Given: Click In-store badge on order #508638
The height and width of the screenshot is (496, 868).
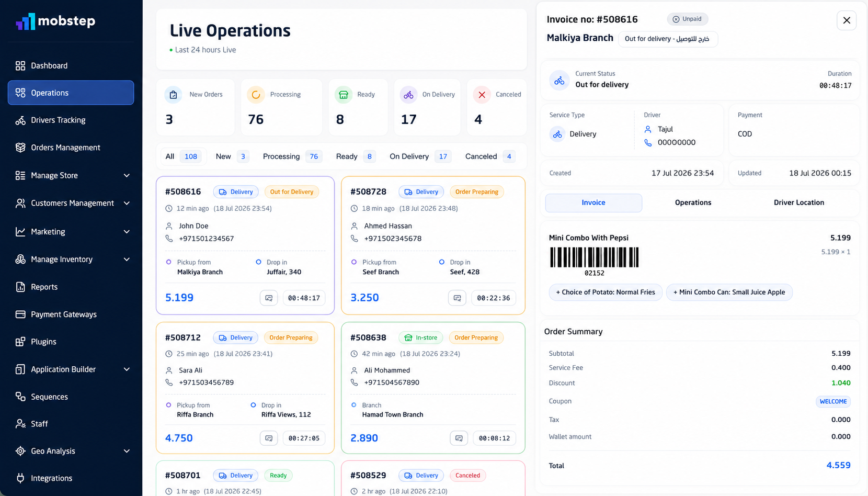Looking at the screenshot, I should tap(421, 338).
